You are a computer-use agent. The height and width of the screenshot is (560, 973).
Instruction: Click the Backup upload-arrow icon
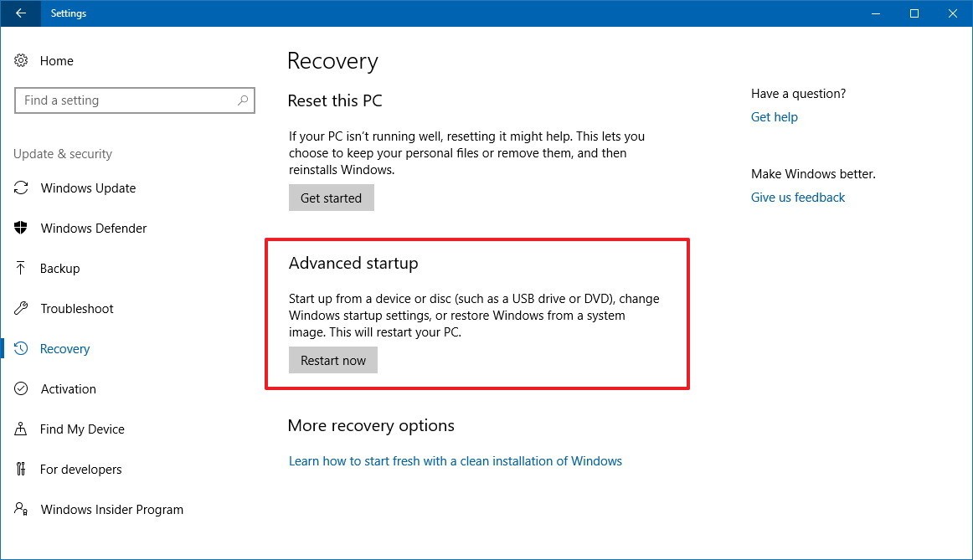pyautogui.click(x=21, y=268)
